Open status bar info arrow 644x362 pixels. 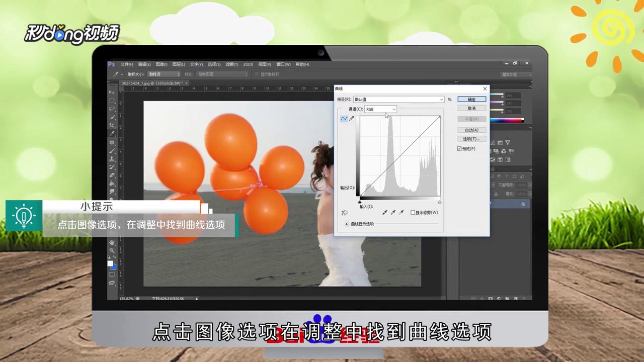point(197,299)
